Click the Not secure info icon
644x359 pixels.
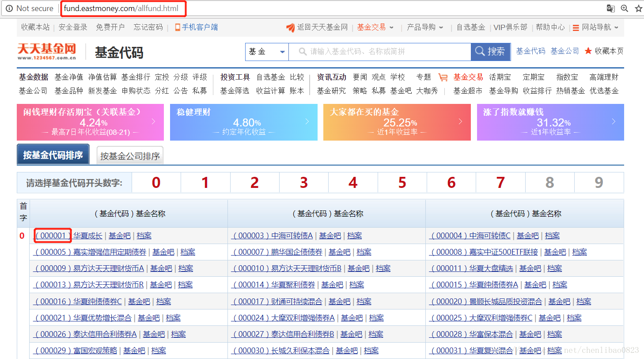(x=9, y=8)
